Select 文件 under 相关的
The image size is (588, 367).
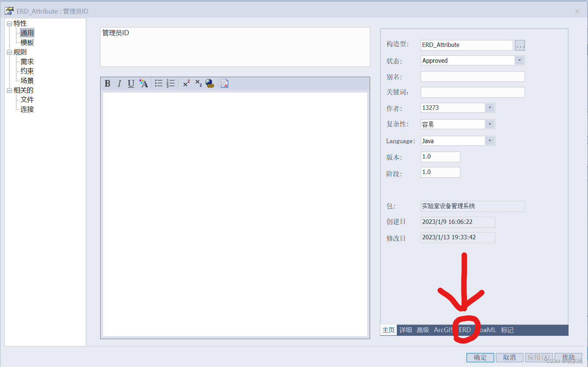[x=27, y=100]
